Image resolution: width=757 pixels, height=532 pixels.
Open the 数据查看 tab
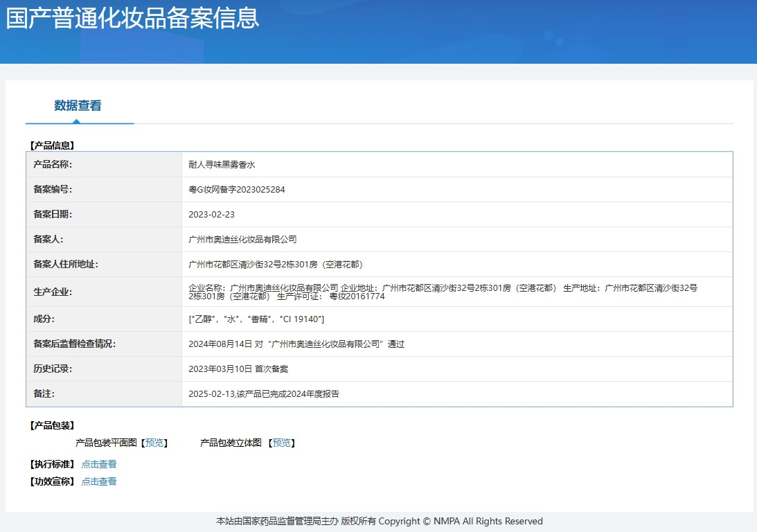(x=78, y=105)
